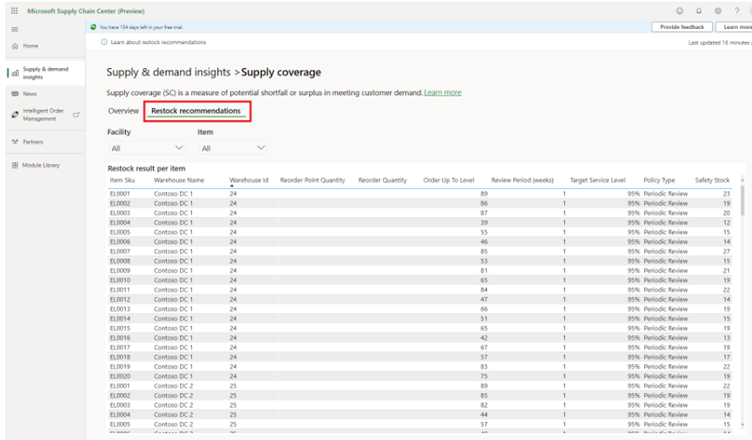Open the News sidebar icon
The height and width of the screenshot is (440, 752).
click(x=14, y=93)
